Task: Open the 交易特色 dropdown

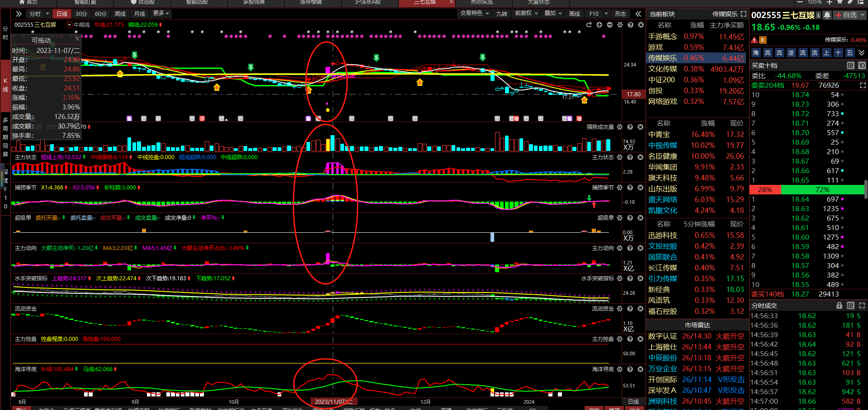Action: 474,14
